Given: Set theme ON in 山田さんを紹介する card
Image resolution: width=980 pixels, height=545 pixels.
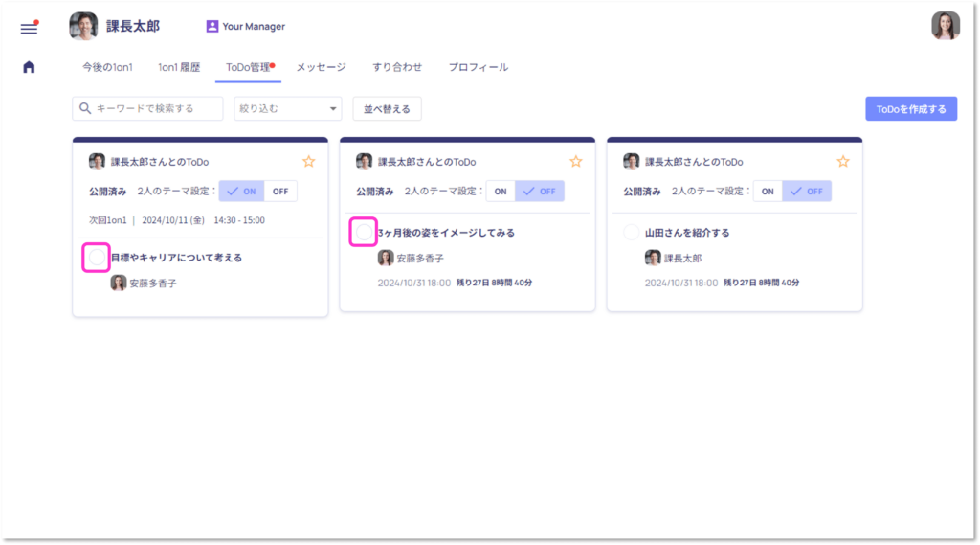Looking at the screenshot, I should 768,192.
